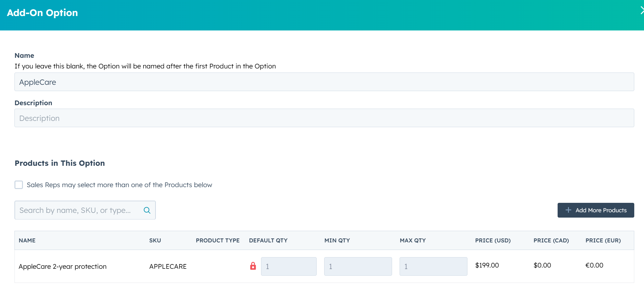The width and height of the screenshot is (644, 292).
Task: Click AppleCare 2-year protection product name
Action: pyautogui.click(x=62, y=266)
